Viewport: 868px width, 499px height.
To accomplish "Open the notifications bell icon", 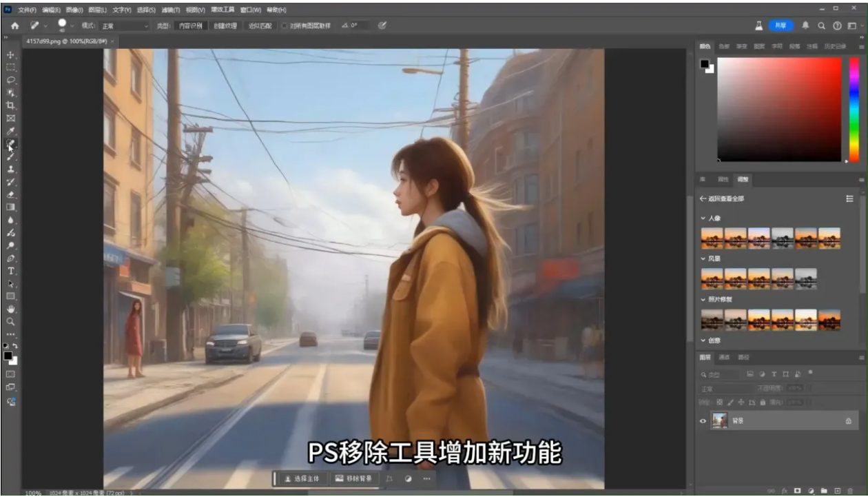I will tap(805, 26).
